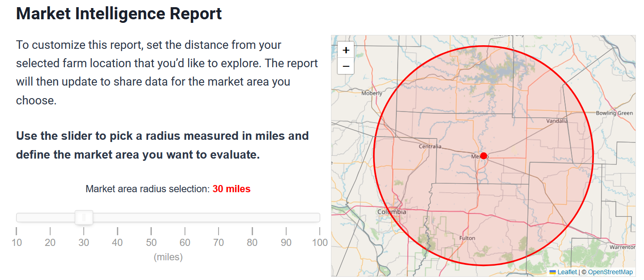
Task: Click the Vandalia label on the map
Action: point(557,121)
